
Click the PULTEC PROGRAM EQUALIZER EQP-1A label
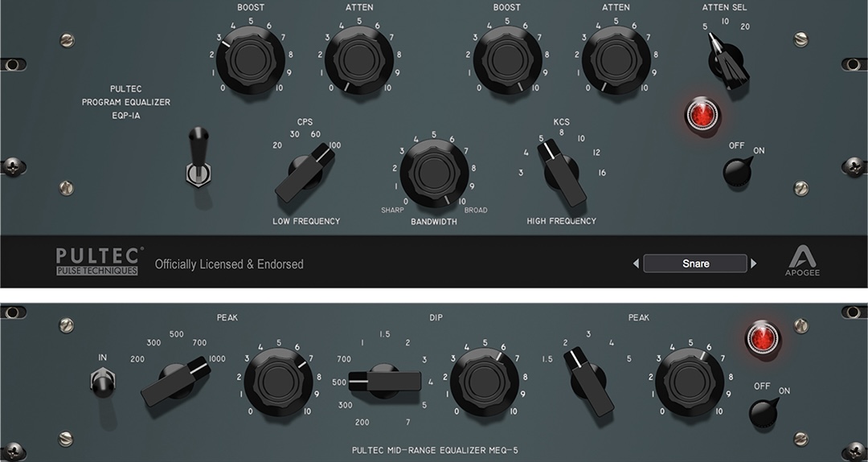click(126, 102)
